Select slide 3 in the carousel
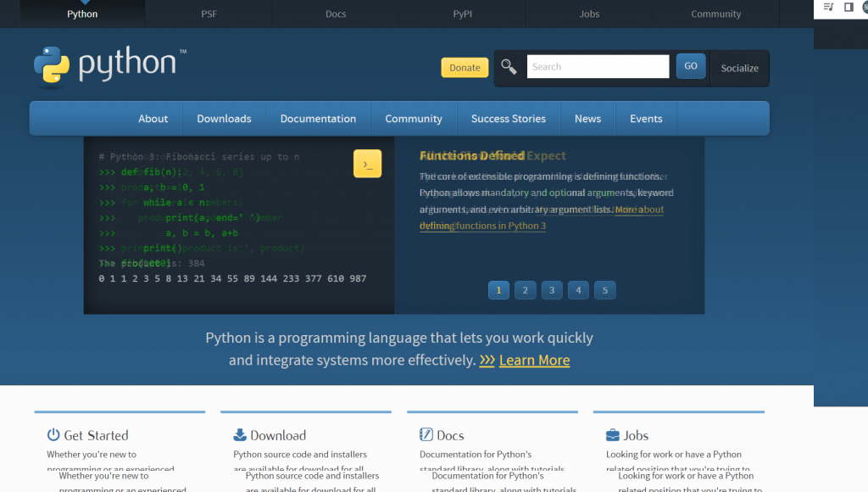The height and width of the screenshot is (492, 868). click(x=551, y=290)
